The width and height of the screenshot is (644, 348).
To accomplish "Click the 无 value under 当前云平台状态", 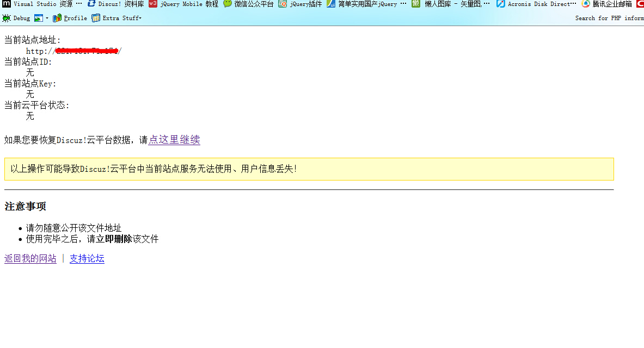I will [x=30, y=116].
